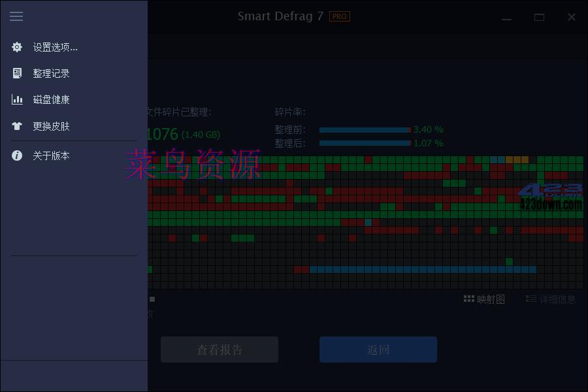This screenshot has width=588, height=392.
Task: Open settings via the gear icon
Action: (16, 46)
